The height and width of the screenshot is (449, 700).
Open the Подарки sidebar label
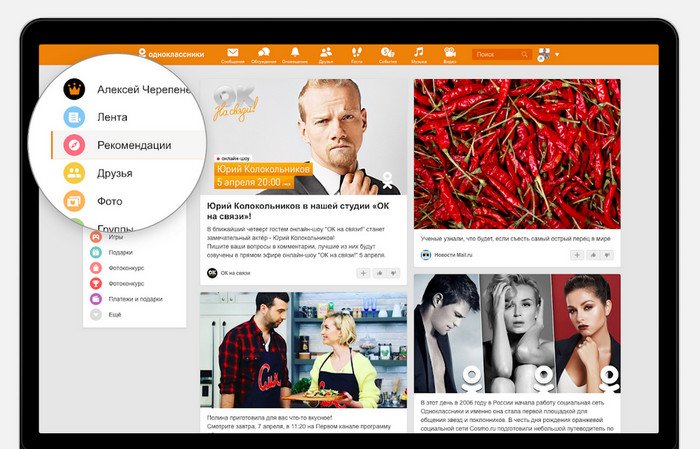(x=121, y=252)
